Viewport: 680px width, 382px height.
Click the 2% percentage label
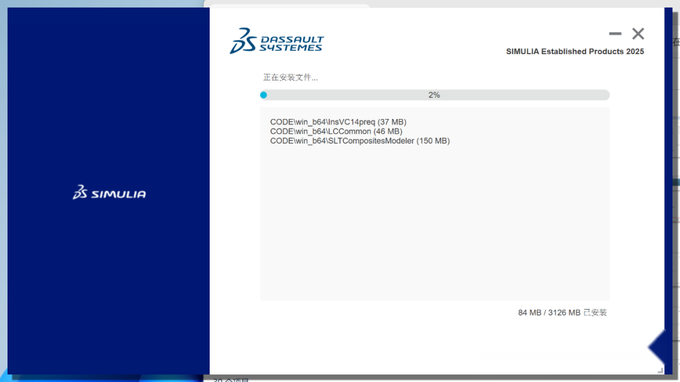pyautogui.click(x=434, y=95)
